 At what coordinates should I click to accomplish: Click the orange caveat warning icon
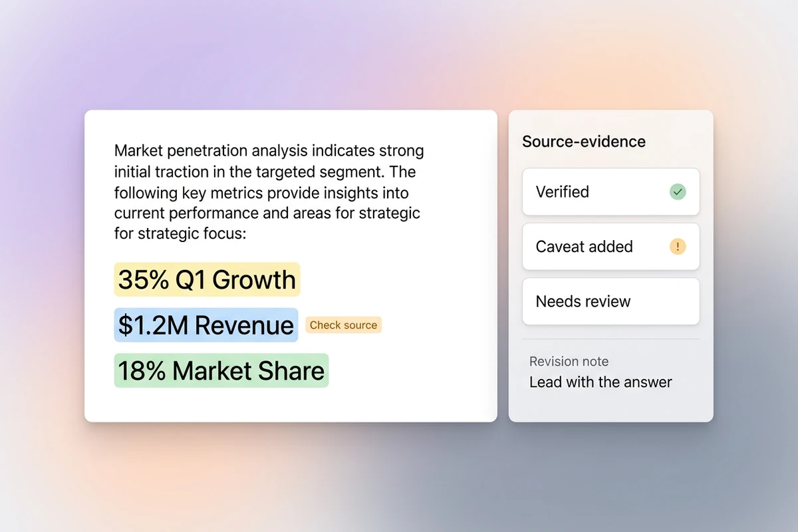tap(677, 247)
